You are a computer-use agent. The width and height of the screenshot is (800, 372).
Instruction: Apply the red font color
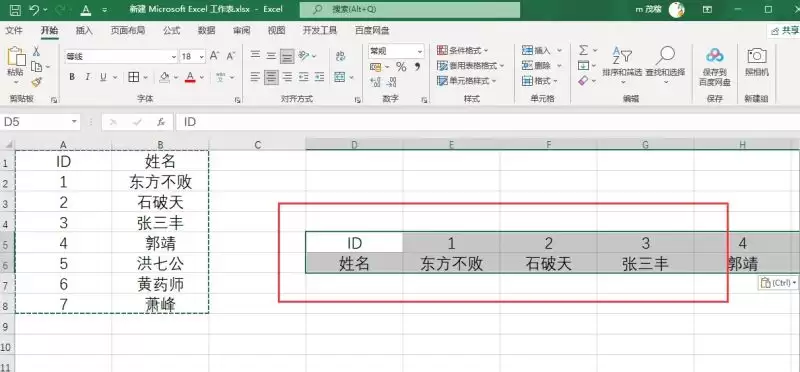pyautogui.click(x=190, y=77)
